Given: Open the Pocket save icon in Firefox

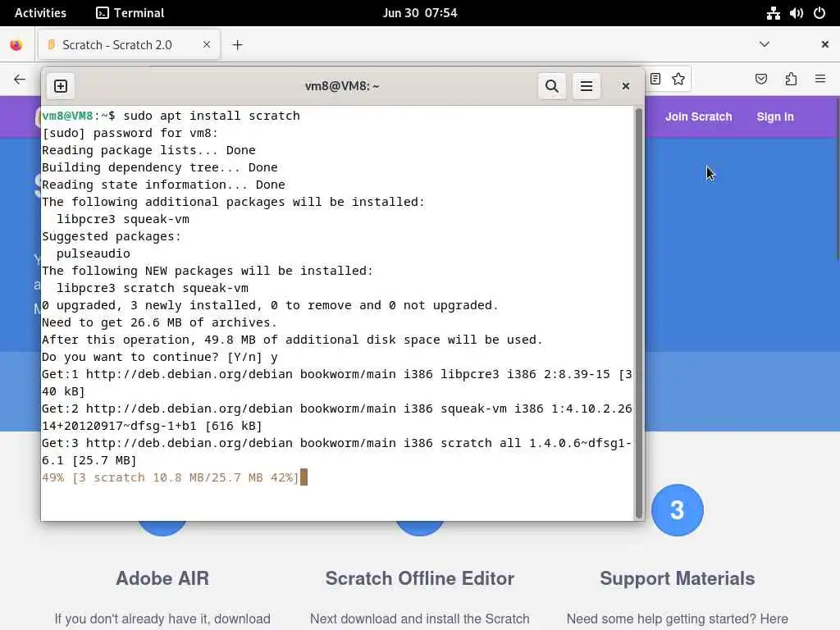Looking at the screenshot, I should [760, 80].
